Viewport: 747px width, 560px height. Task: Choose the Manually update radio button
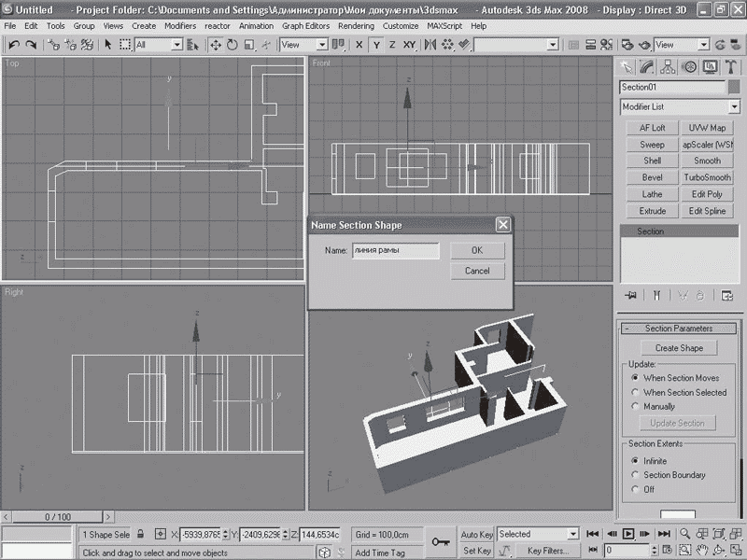pyautogui.click(x=636, y=407)
